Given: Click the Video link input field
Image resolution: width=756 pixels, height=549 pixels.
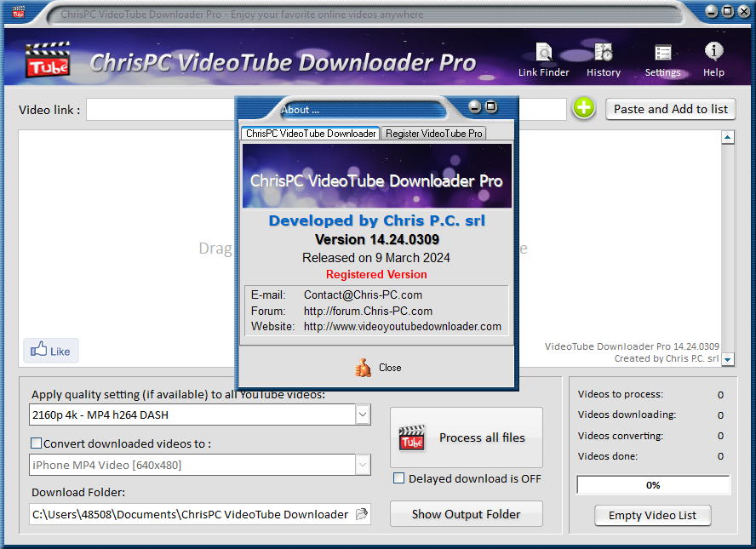Looking at the screenshot, I should coord(326,110).
